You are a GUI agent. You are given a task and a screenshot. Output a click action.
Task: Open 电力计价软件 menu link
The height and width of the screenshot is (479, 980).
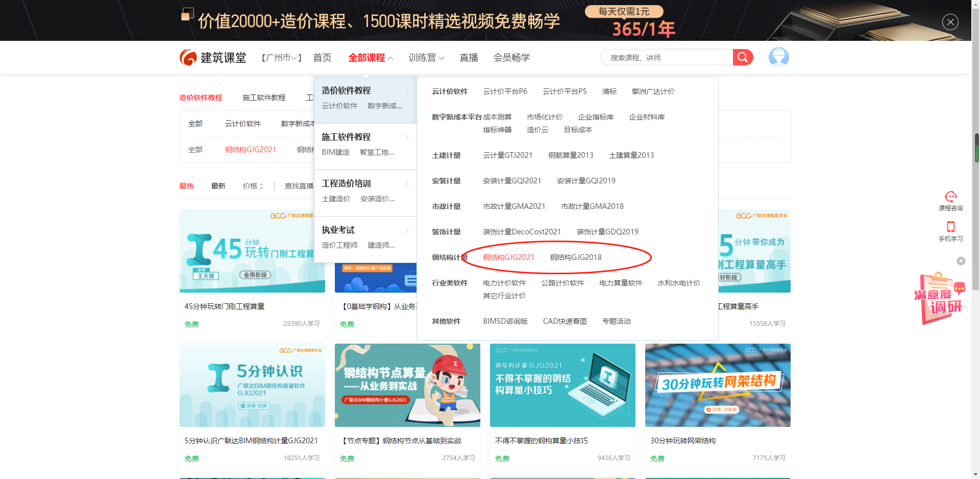click(x=504, y=283)
